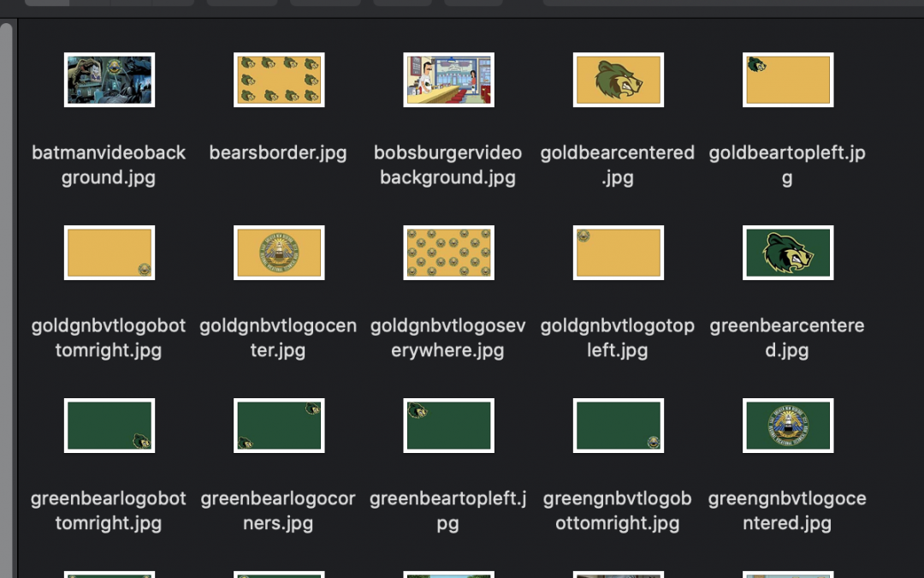Click the goldbearcentered.jpg filename text
The height and width of the screenshot is (578, 924).
click(x=618, y=164)
